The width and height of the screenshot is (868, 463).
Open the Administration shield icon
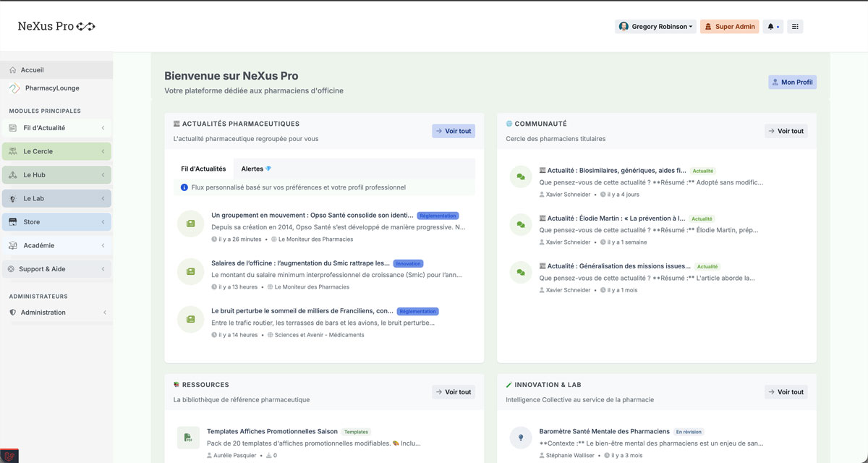point(14,312)
